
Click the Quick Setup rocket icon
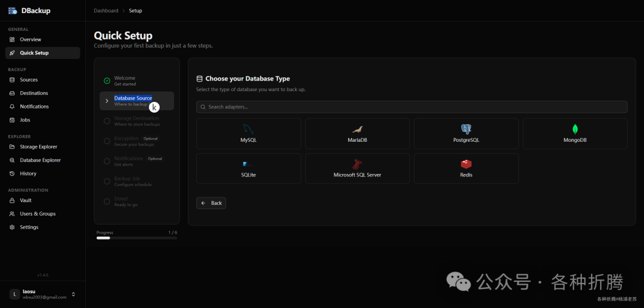(x=12, y=53)
